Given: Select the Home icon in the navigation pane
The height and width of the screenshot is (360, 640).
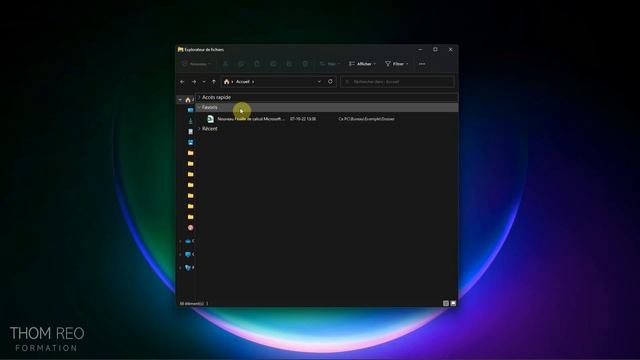Looking at the screenshot, I should point(188,100).
